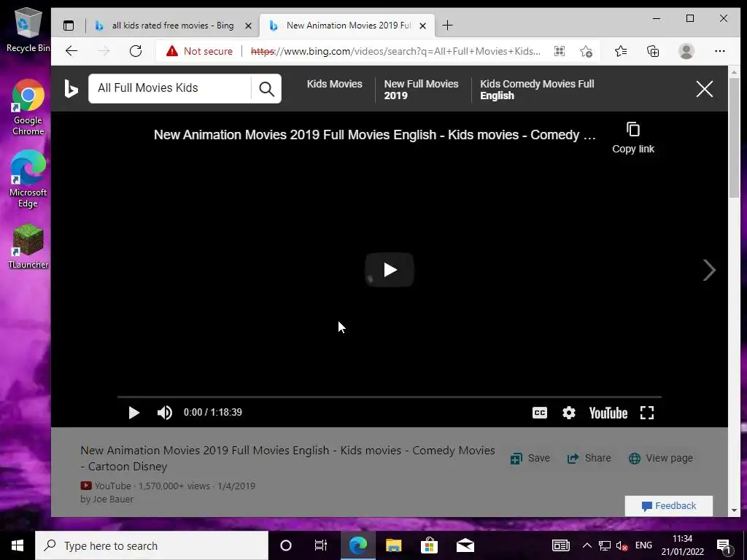The width and height of the screenshot is (747, 560).
Task: Share the video
Action: 589,458
